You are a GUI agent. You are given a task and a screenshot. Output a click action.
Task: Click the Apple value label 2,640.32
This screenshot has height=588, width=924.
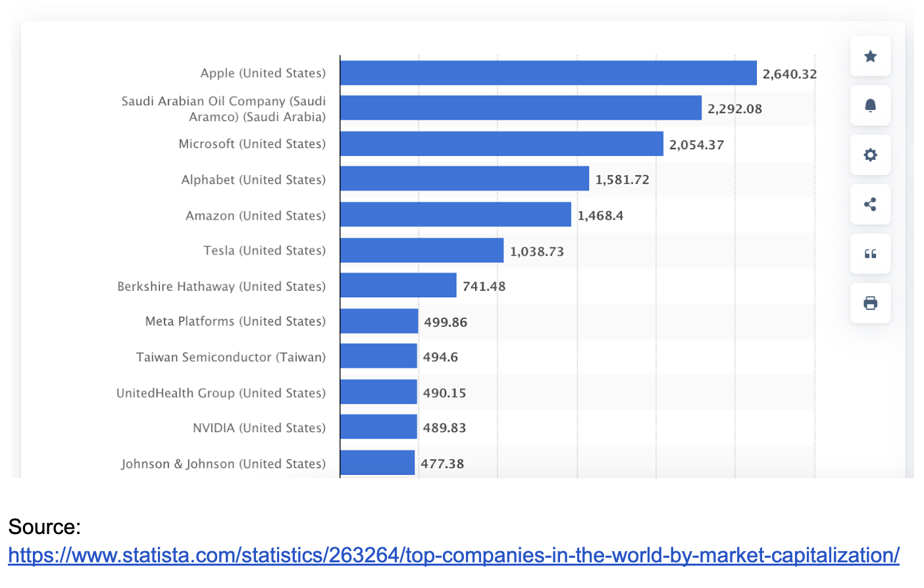(x=790, y=74)
